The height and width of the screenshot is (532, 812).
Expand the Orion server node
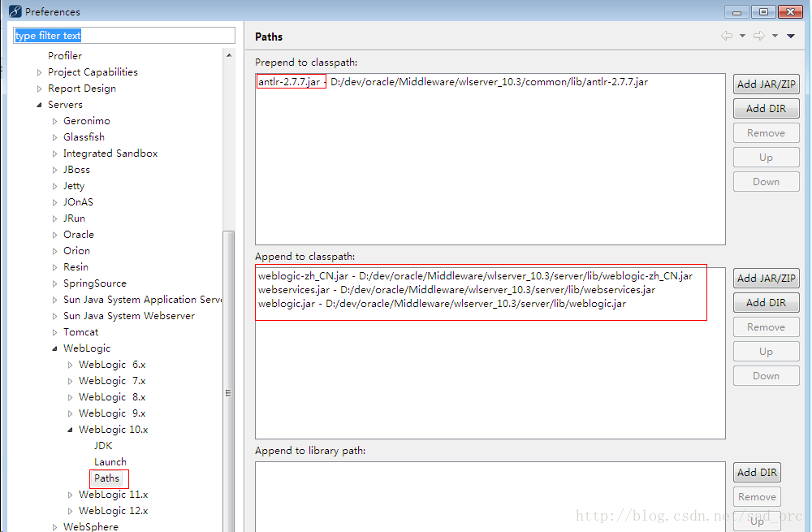pos(55,251)
